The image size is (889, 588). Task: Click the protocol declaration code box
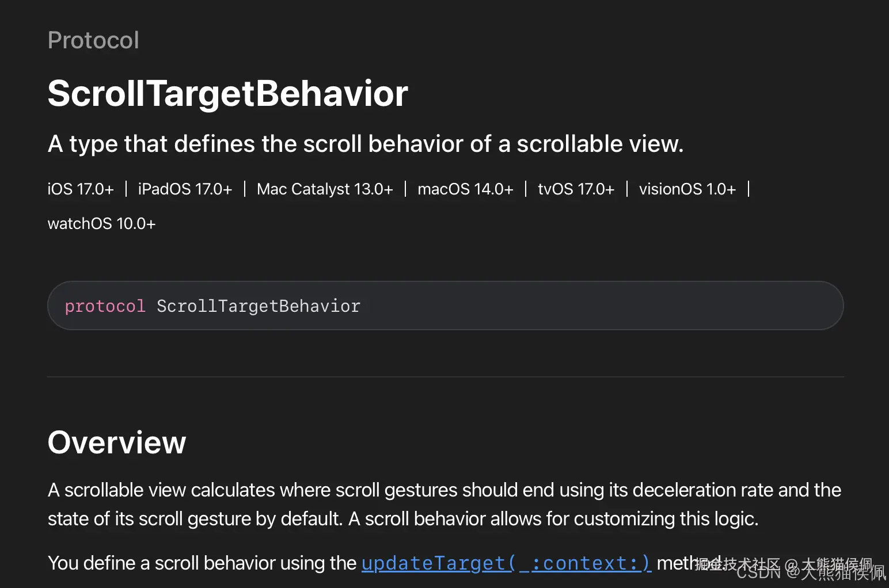[446, 306]
